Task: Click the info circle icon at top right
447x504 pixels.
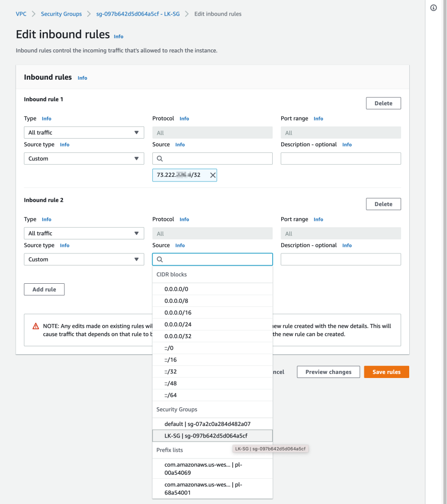Action: tap(433, 8)
